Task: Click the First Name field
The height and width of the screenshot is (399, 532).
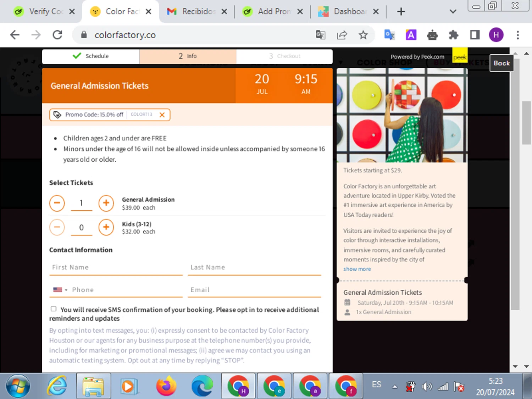Action: (116, 267)
